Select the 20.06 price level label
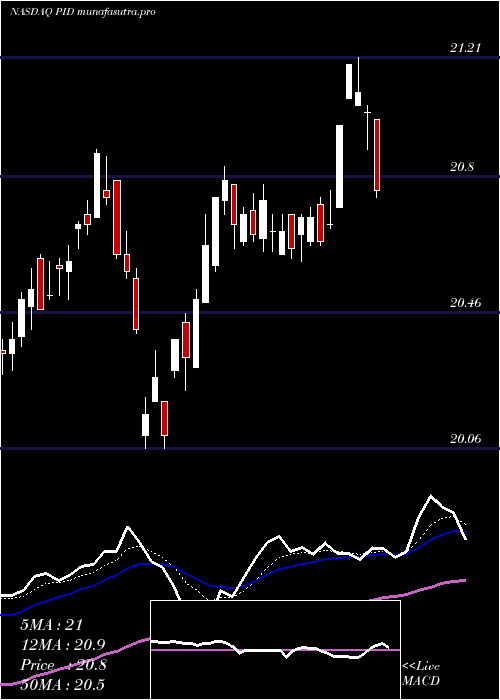This screenshot has width=500, height=700. coord(465,439)
